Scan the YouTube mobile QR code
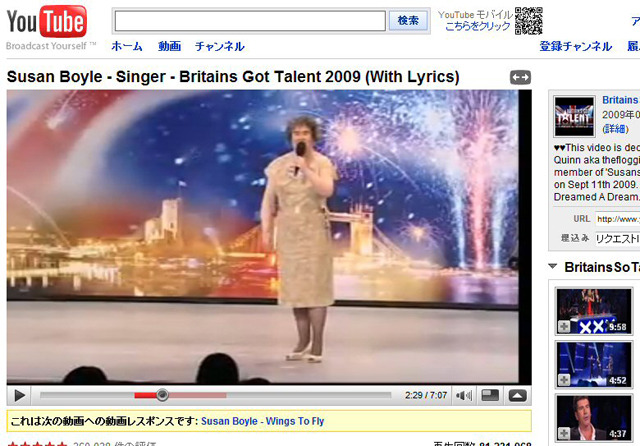Screen dimensions: 640x446 (x=529, y=21)
